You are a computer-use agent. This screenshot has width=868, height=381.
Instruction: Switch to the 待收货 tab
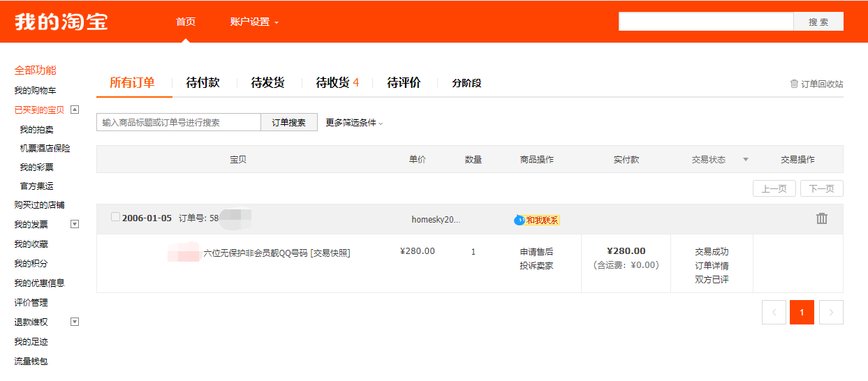coord(337,82)
